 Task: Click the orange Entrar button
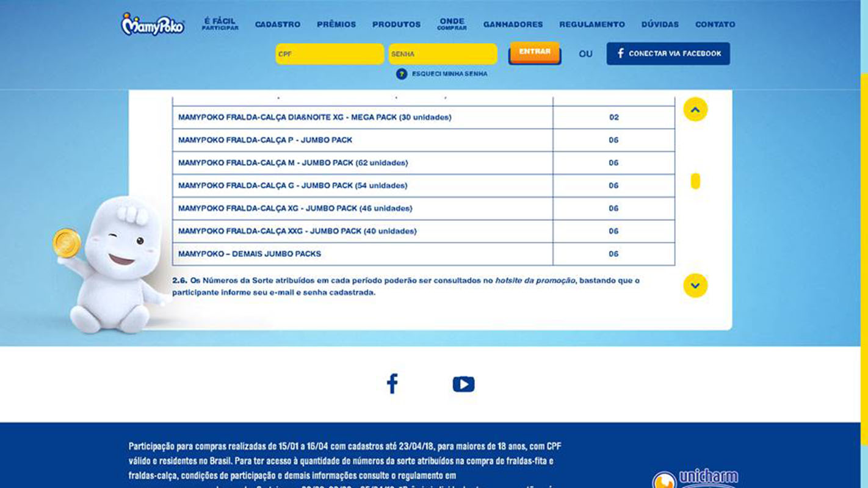[535, 53]
